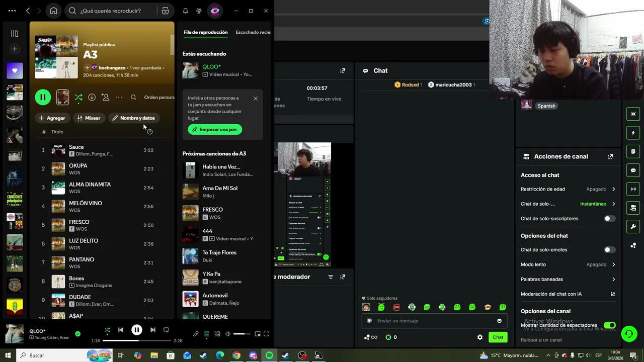Seek along the song progress bar
The height and width of the screenshot is (362, 644).
point(136,341)
